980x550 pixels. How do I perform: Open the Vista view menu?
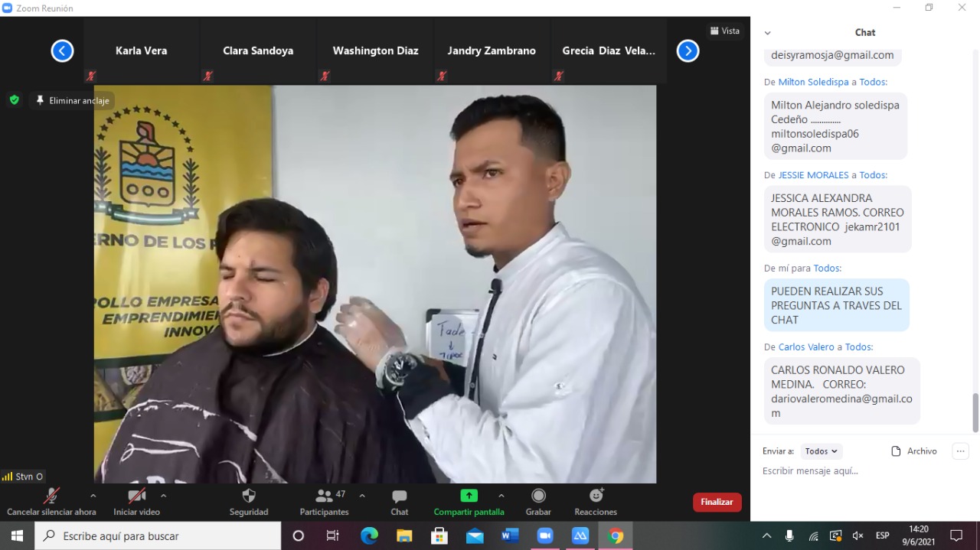[724, 31]
